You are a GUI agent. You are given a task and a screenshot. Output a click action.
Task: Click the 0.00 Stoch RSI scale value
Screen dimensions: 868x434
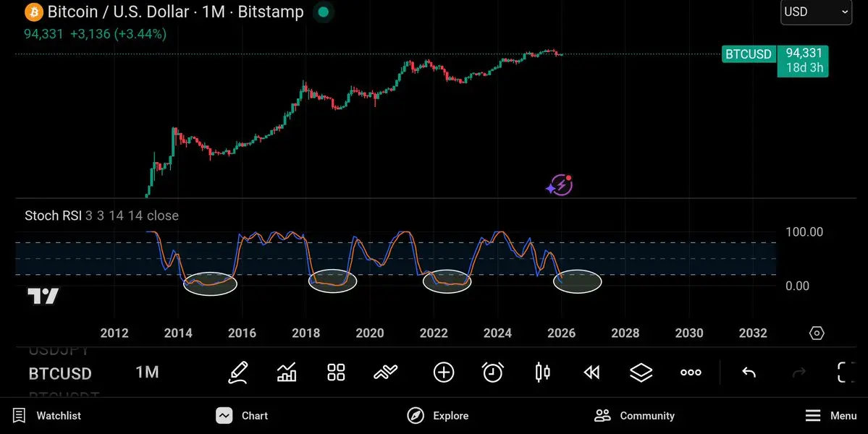[797, 286]
